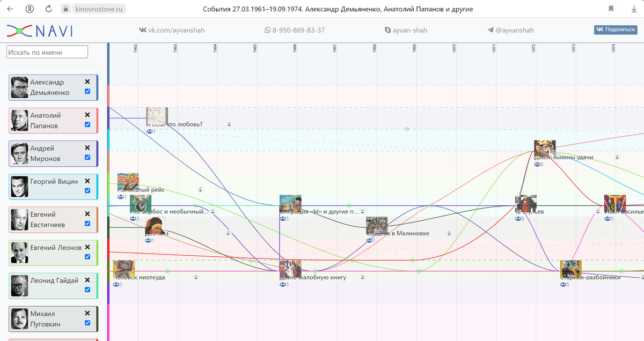Expand the Операция «Ы» event arrows
This screenshot has height=341, width=644.
click(362, 212)
